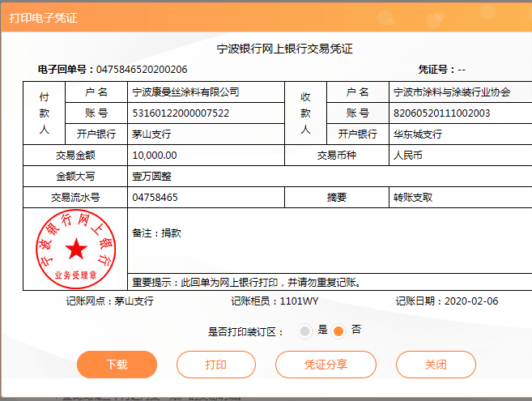Click the 记账网点：茅山支行 text

click(109, 301)
